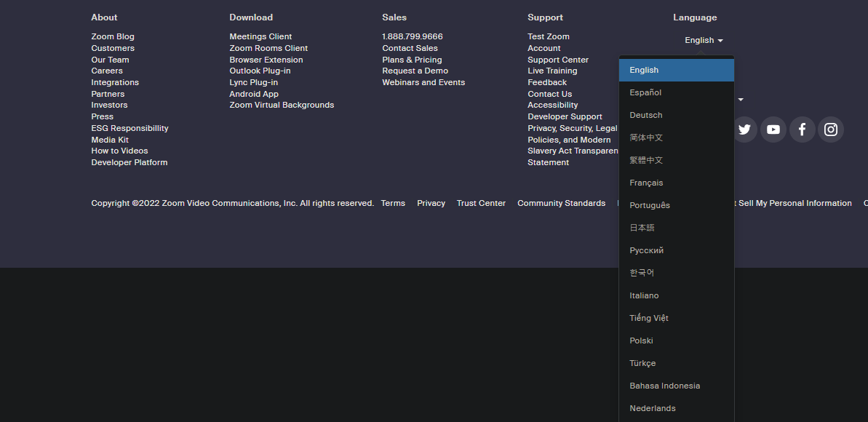Open Developer Platform link

click(130, 163)
